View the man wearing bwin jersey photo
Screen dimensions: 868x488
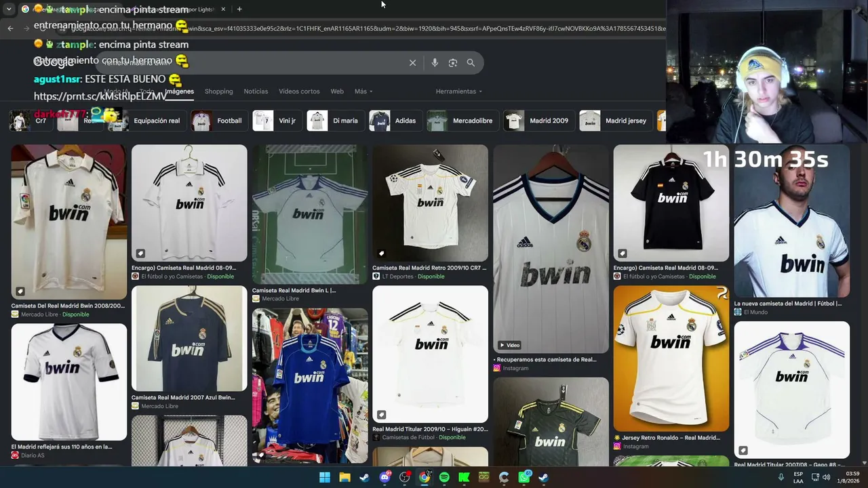[x=791, y=221]
